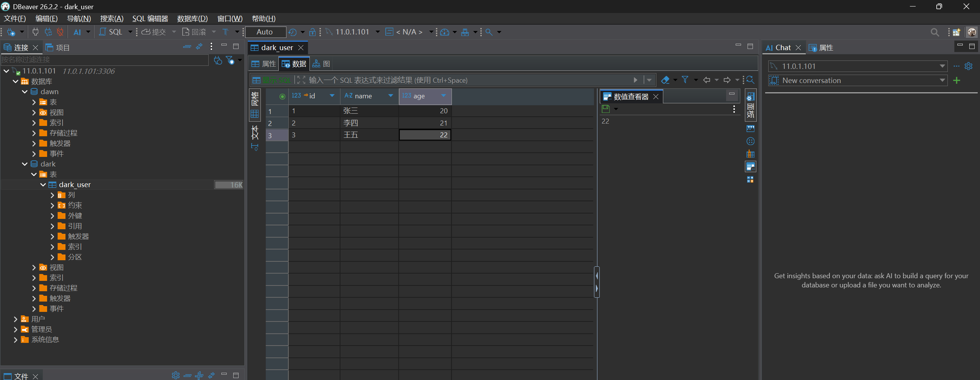Click the disconnect plug icon in toolbar
The width and height of the screenshot is (980, 380).
tap(60, 32)
